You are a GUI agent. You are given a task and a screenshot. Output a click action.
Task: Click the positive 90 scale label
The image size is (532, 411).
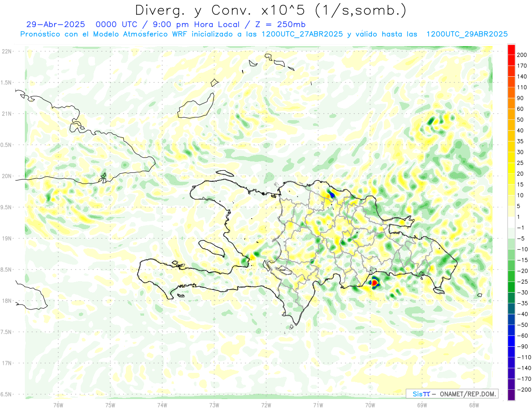520,98
